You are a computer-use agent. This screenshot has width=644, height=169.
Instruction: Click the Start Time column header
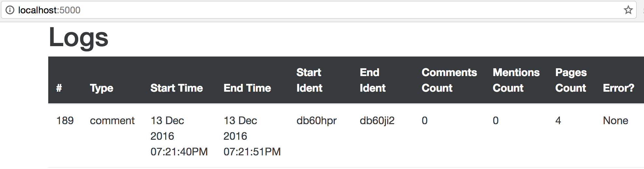click(177, 88)
